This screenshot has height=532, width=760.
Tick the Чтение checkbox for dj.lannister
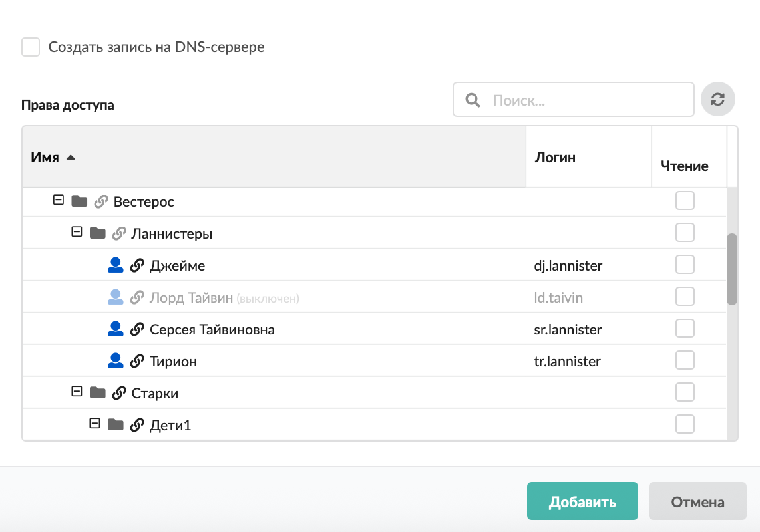[x=685, y=265]
